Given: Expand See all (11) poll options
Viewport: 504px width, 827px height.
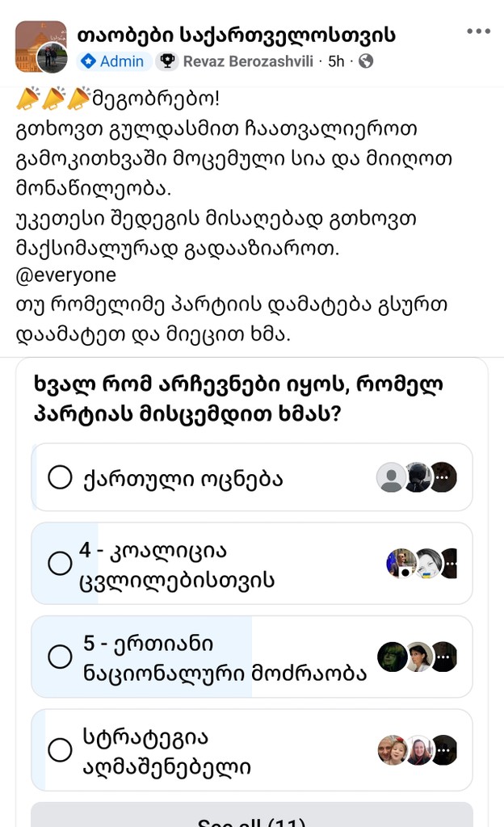Looking at the screenshot, I should tap(252, 817).
